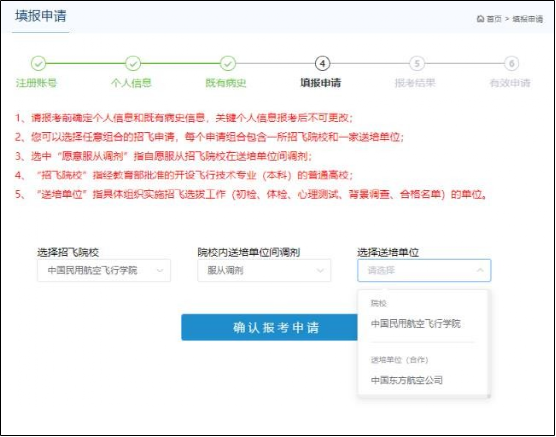556x437 pixels.
Task: Click step 6 circle for 有效申请
Action: (512, 64)
